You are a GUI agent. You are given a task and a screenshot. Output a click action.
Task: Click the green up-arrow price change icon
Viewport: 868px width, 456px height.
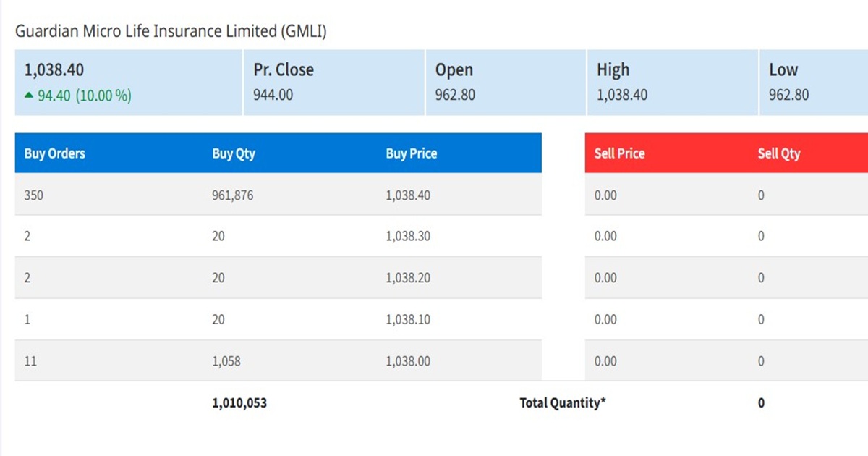point(29,96)
